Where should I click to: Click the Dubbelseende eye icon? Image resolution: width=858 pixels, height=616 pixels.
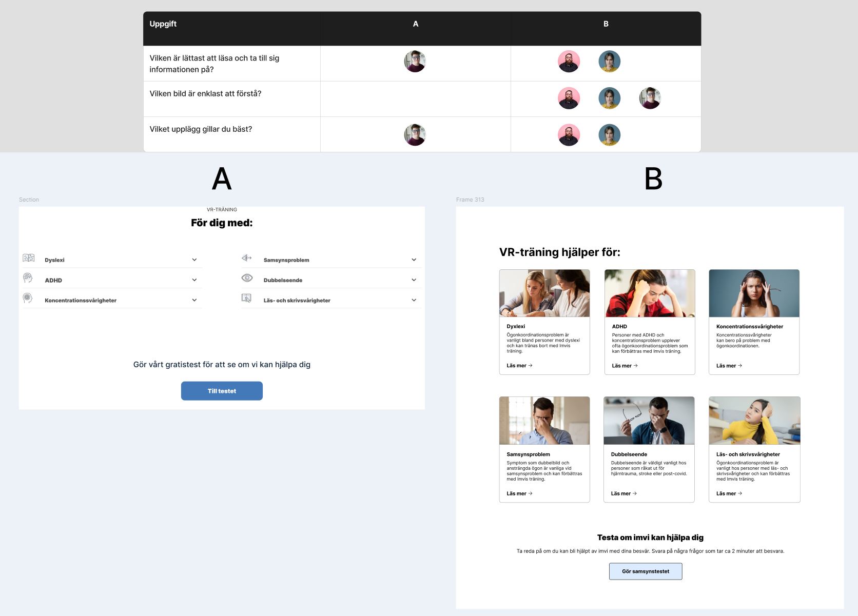(247, 278)
